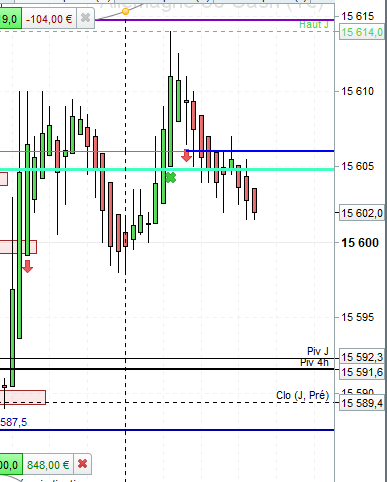Select the green dashed Haut J line
Screen dimensions: 387x482
coord(167,31)
